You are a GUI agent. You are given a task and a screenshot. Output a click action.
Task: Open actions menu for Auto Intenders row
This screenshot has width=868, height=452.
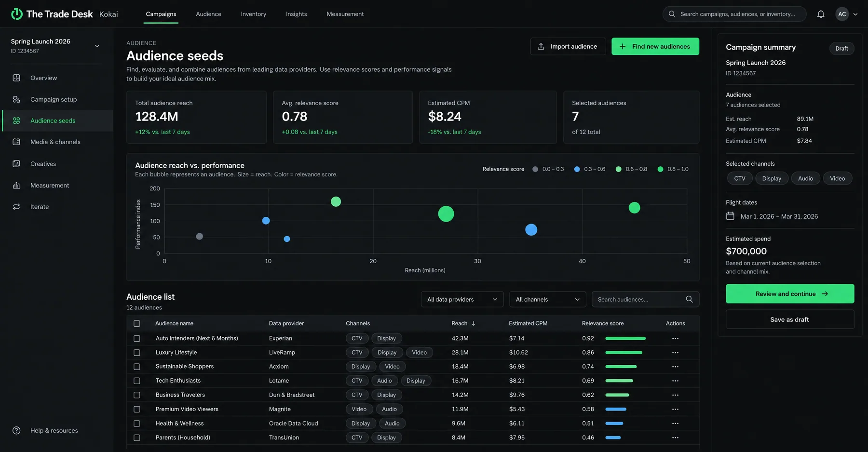click(x=675, y=338)
